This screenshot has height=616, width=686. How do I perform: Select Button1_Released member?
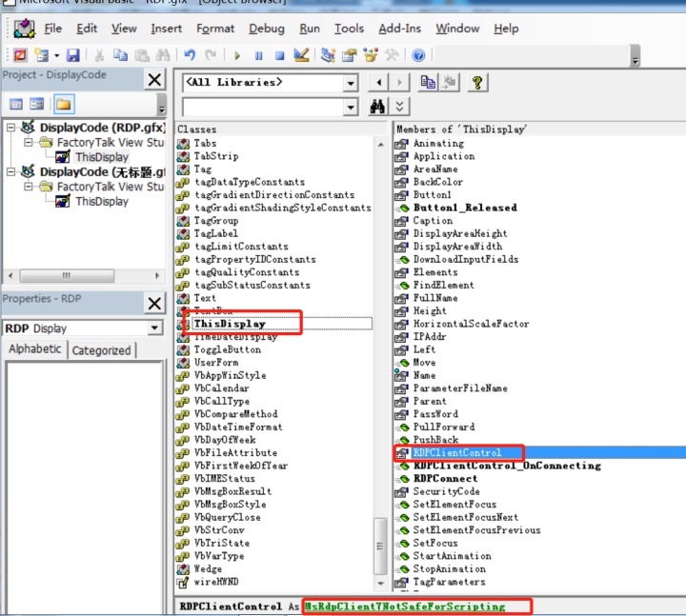point(465,208)
